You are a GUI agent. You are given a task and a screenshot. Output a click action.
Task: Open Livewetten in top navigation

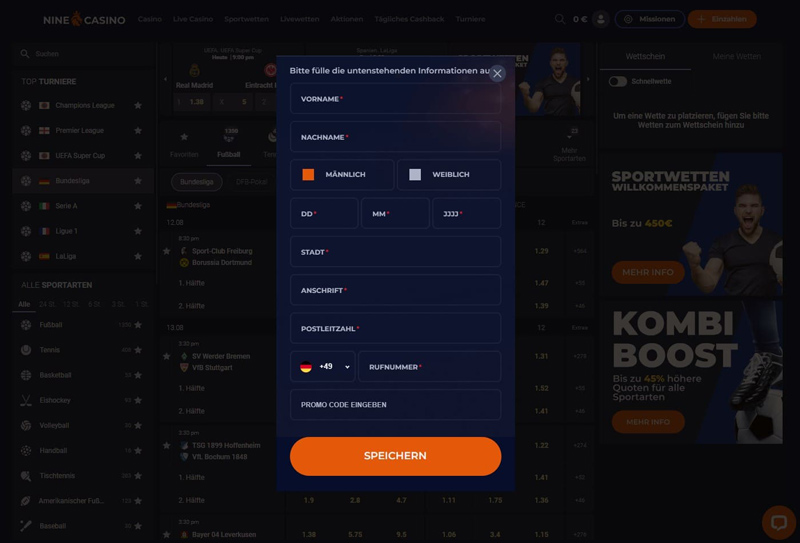(x=299, y=19)
